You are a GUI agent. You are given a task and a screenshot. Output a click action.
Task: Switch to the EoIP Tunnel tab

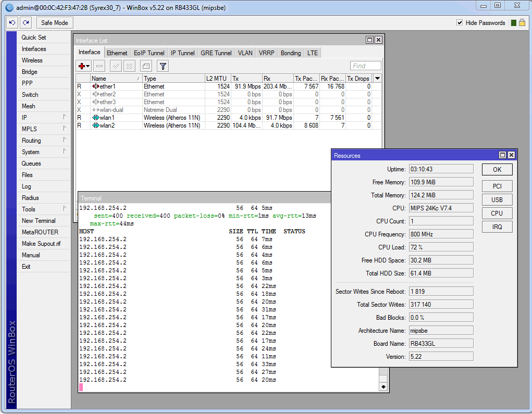[149, 53]
